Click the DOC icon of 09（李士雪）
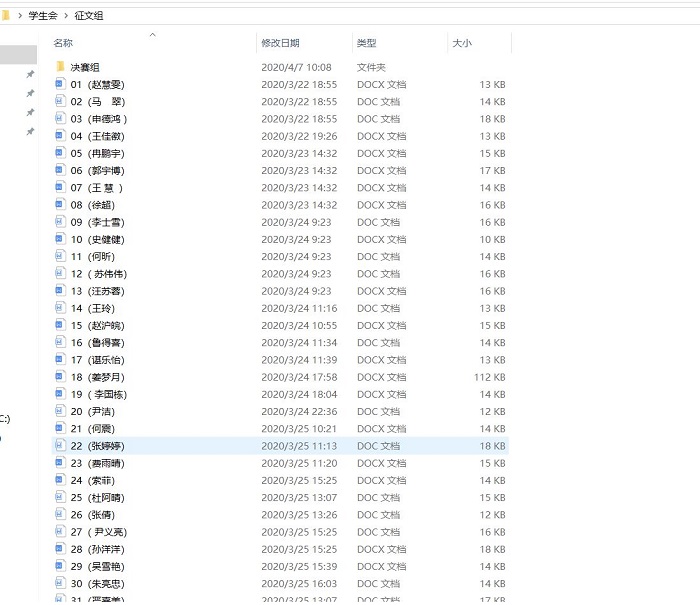Image resolution: width=700 pixels, height=605 pixels. [x=60, y=222]
